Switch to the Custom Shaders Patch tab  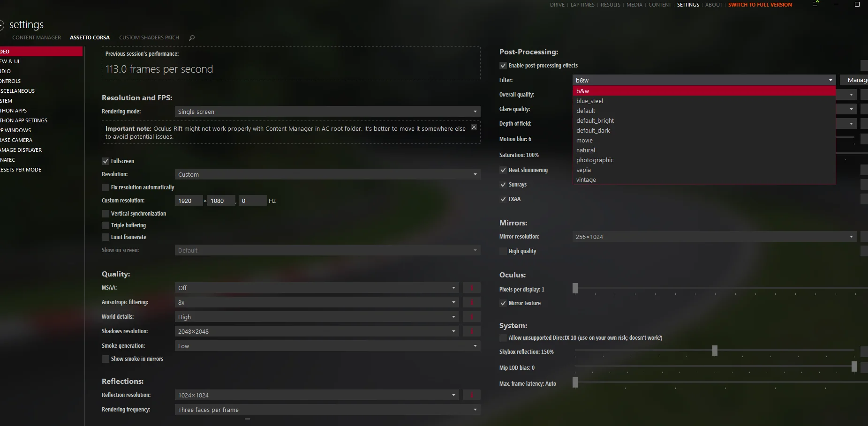tap(149, 37)
